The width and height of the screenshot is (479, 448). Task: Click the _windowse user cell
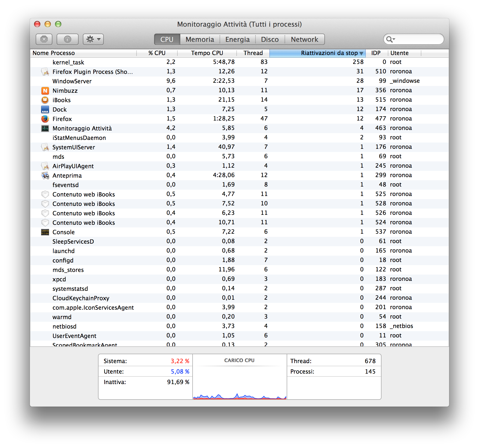pyautogui.click(x=405, y=81)
